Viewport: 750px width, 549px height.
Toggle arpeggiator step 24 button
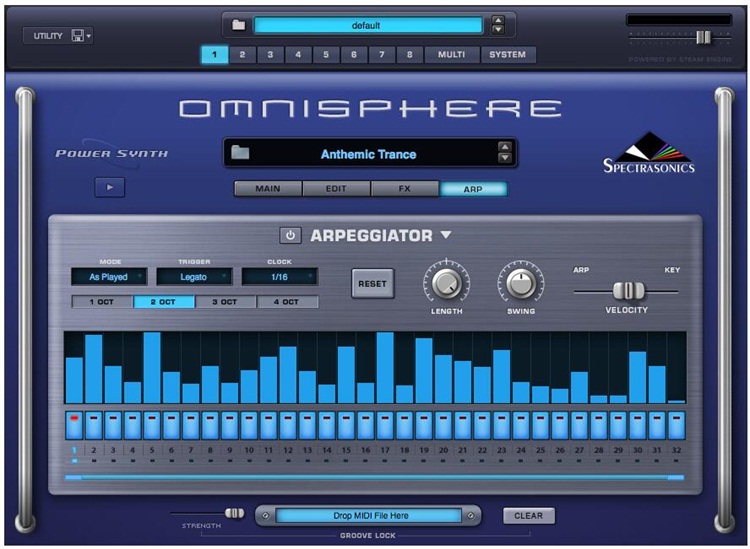(521, 425)
